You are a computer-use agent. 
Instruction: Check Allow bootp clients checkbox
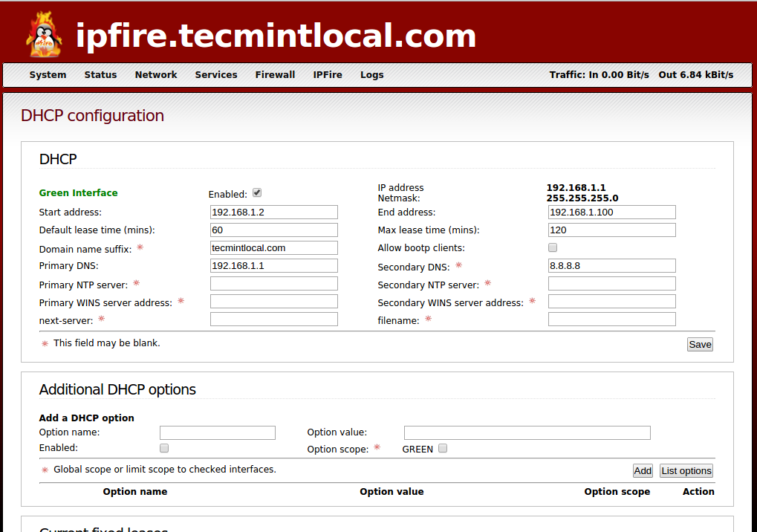(x=553, y=247)
